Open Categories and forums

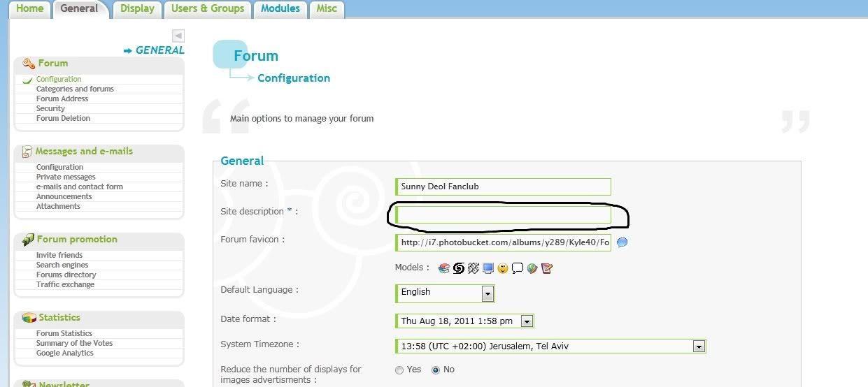pos(75,89)
